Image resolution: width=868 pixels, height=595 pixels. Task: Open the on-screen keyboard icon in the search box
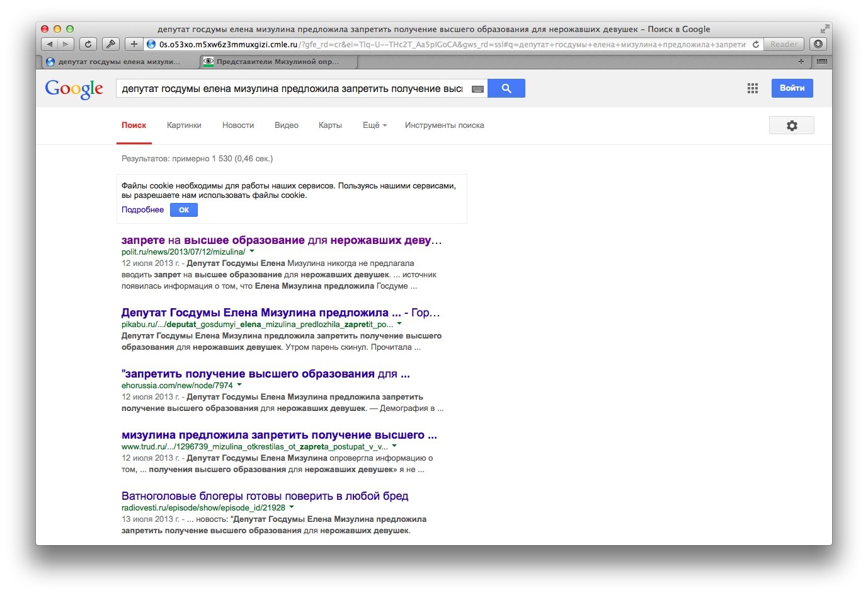(477, 89)
